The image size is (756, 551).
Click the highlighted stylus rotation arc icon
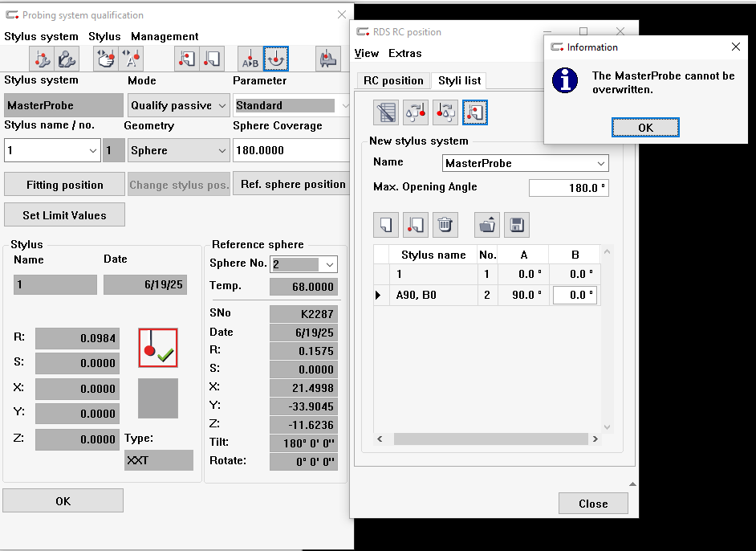point(276,59)
